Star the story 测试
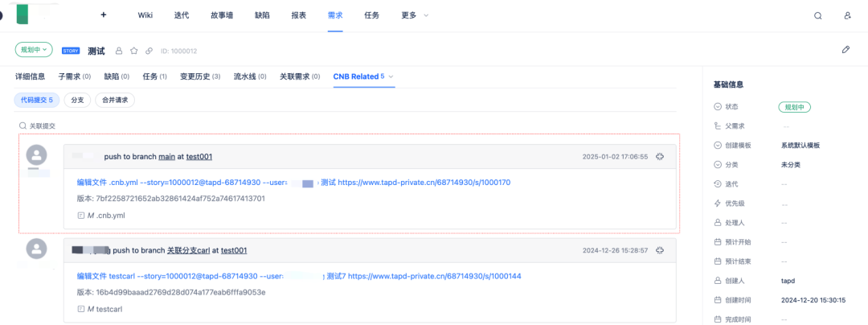Screen dimensions: 868x325 coord(133,51)
